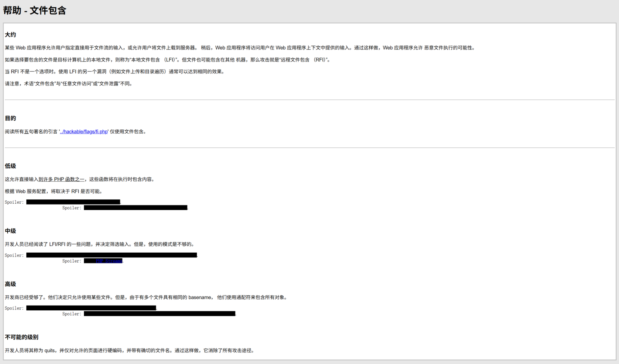Screen dimensions: 619x364
Task: Reveal the first spoiler under 中级
Action: point(111,255)
